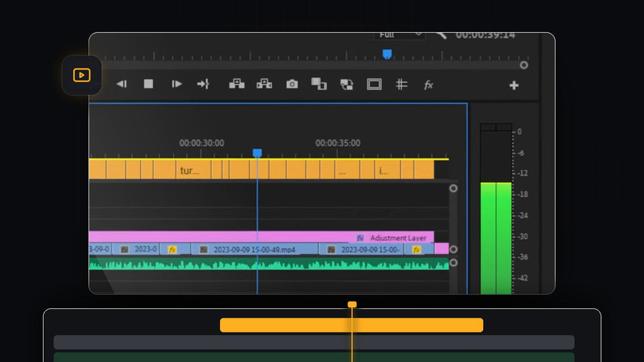Click the green audio meter bars

(496, 238)
